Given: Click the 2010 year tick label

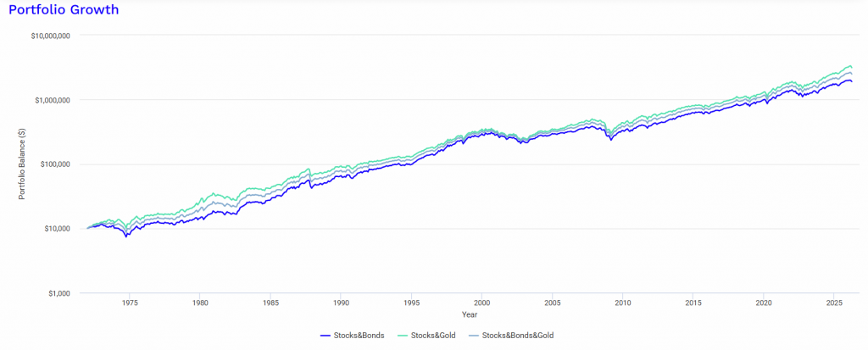Looking at the screenshot, I should [x=623, y=303].
